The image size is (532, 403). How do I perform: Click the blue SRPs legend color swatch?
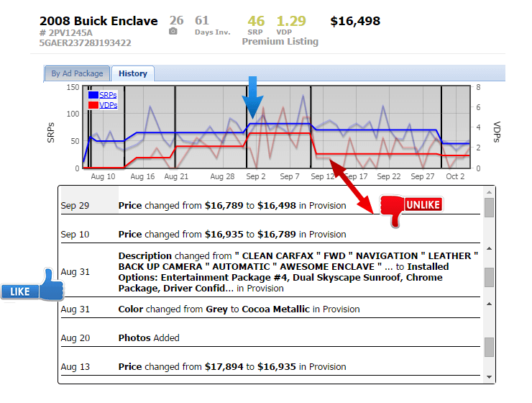click(93, 95)
